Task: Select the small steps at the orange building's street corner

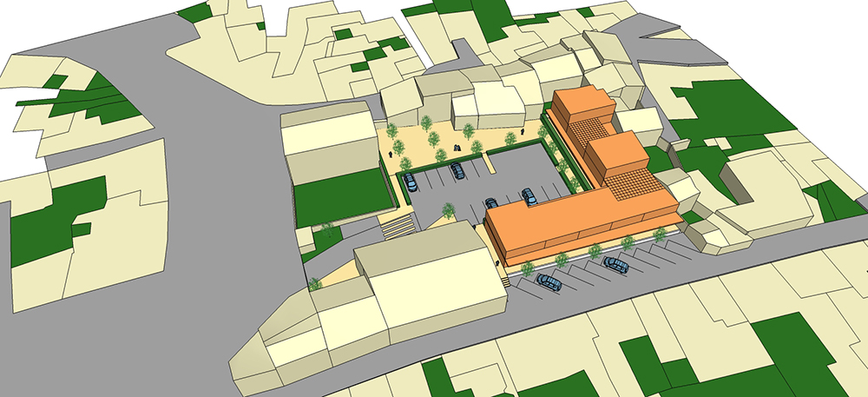Action: click(x=505, y=282)
